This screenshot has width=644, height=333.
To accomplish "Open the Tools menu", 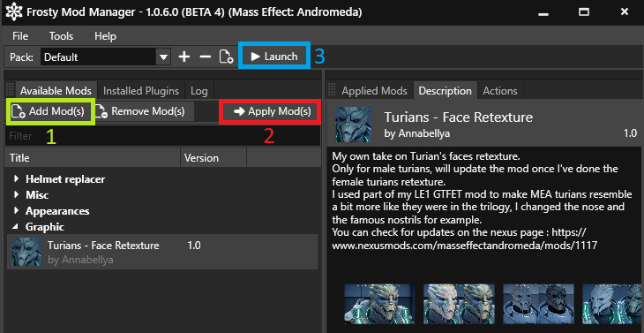I will coord(61,36).
